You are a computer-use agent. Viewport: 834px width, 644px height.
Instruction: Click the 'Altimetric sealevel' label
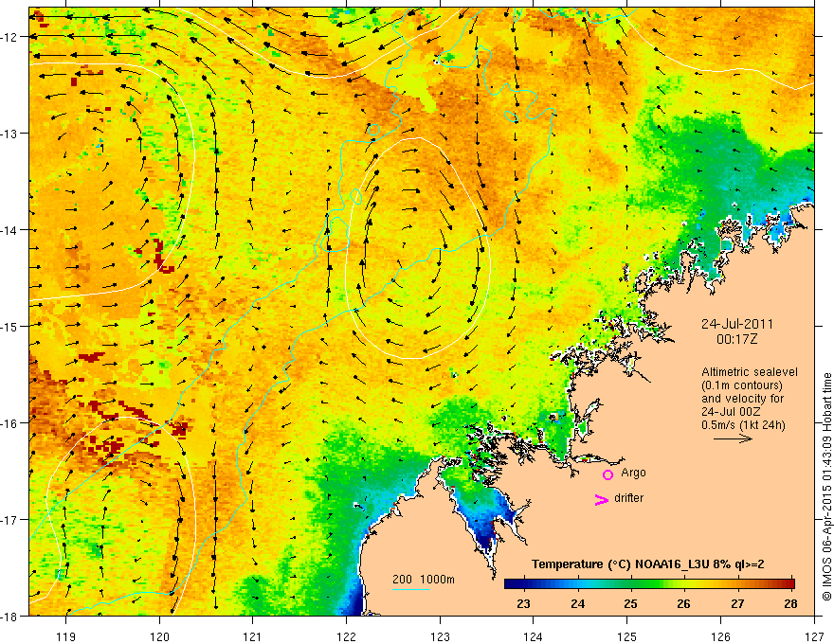coord(750,372)
